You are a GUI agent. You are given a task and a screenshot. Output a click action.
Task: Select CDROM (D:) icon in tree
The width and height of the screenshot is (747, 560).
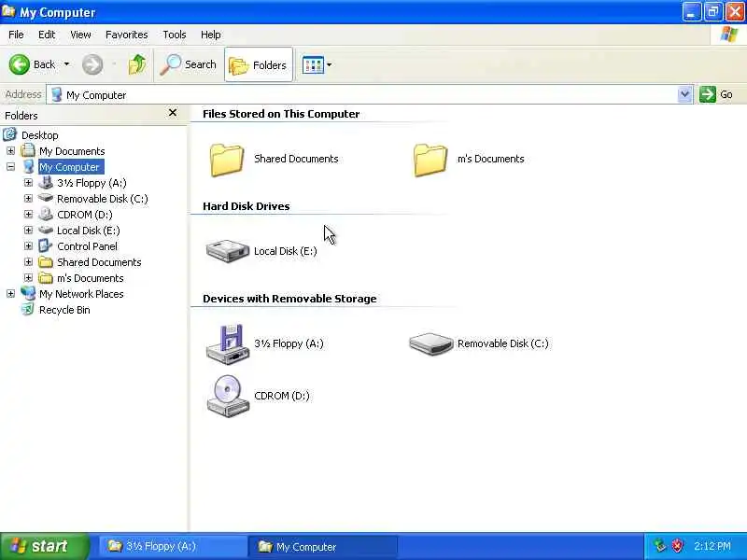tap(46, 215)
